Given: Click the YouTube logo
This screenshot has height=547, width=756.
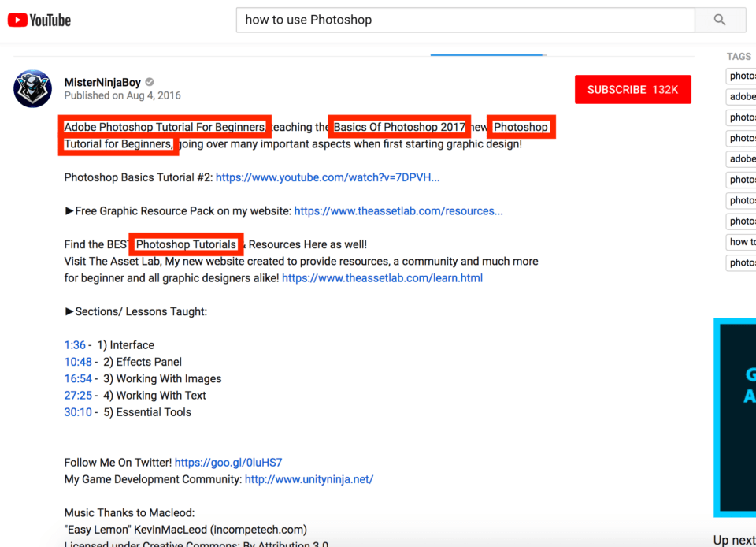Looking at the screenshot, I should click(x=39, y=20).
